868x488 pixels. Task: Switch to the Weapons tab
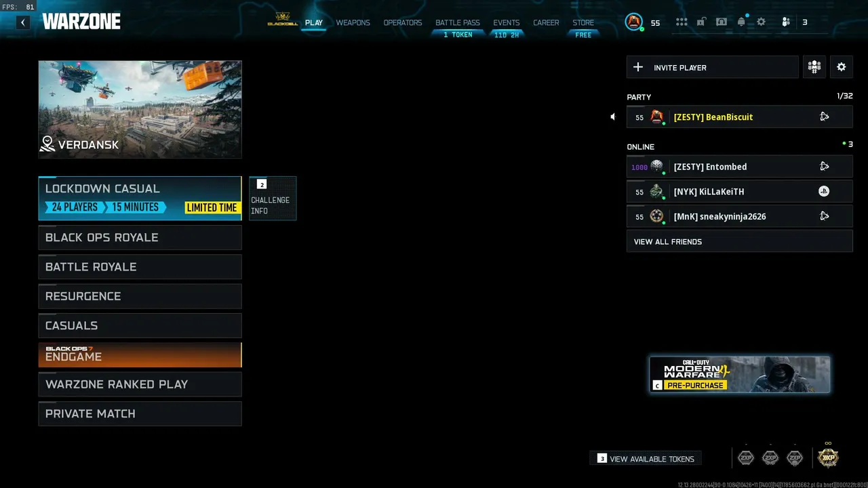[x=353, y=22]
